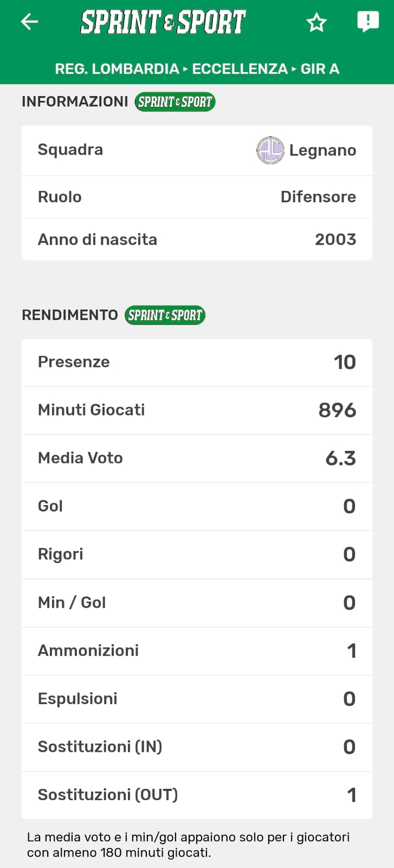394x868 pixels.
Task: Select the Presenze row
Action: [x=197, y=362]
